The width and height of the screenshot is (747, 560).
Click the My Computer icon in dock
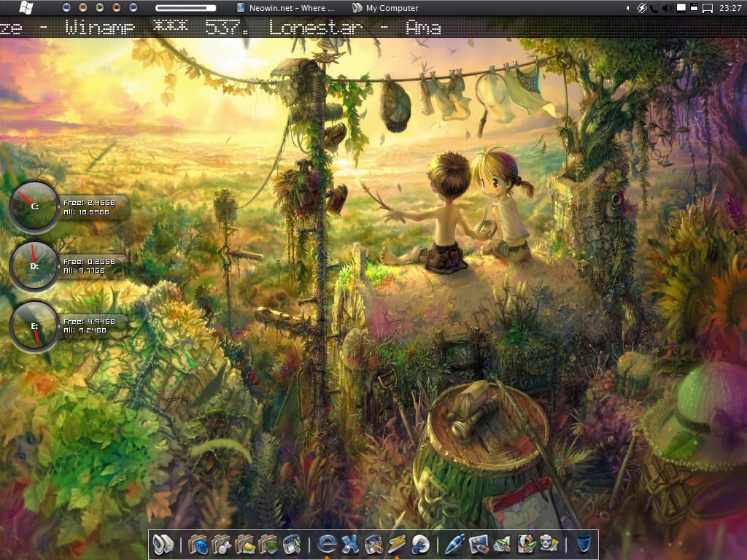click(163, 544)
